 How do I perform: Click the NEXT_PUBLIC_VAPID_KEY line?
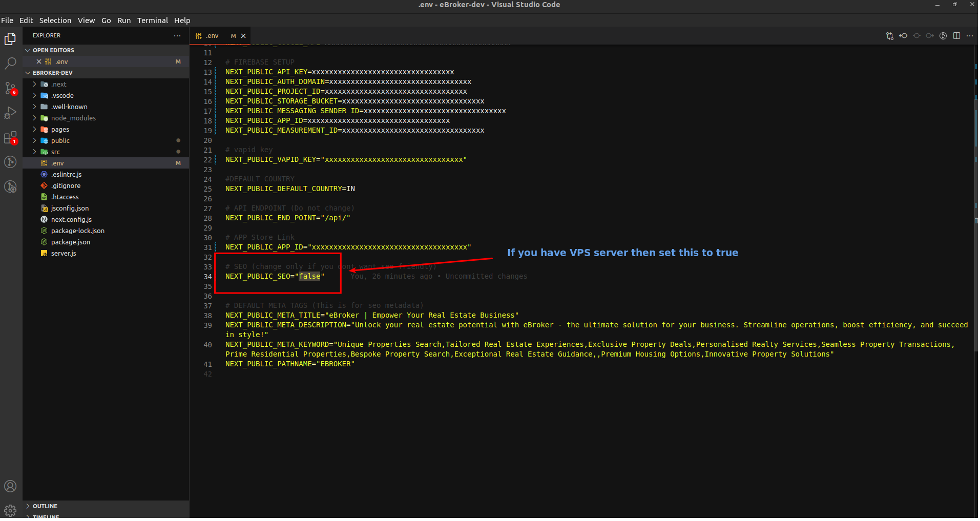click(346, 160)
